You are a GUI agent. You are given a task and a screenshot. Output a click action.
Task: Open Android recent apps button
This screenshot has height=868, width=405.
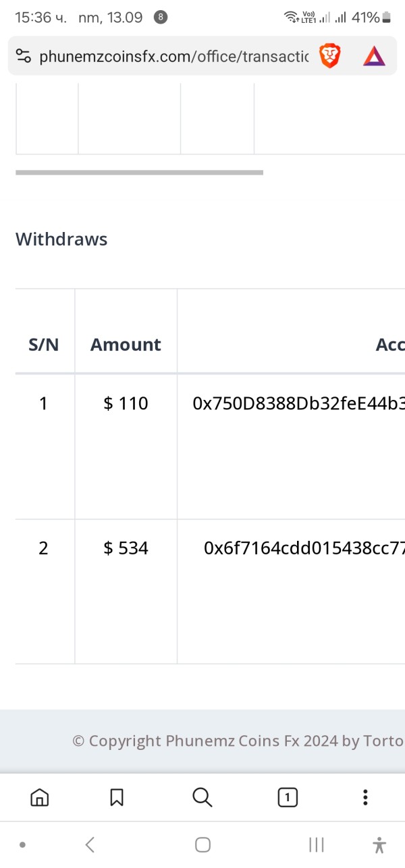316,844
